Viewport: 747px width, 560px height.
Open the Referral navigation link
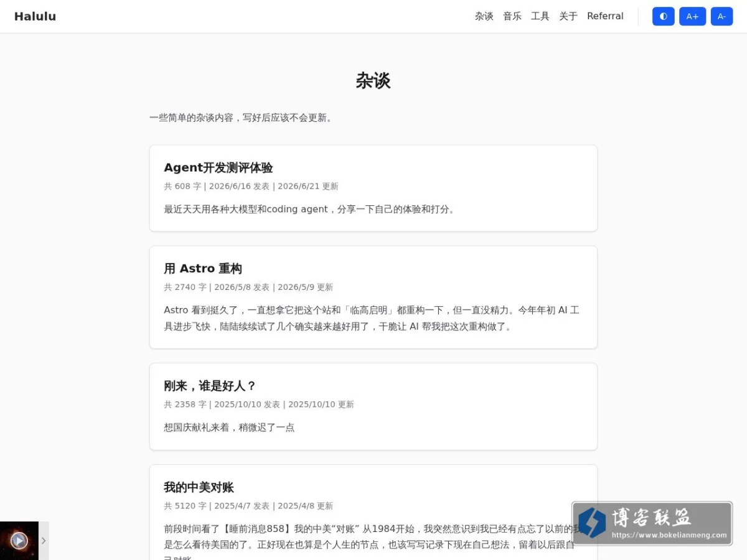point(605,16)
